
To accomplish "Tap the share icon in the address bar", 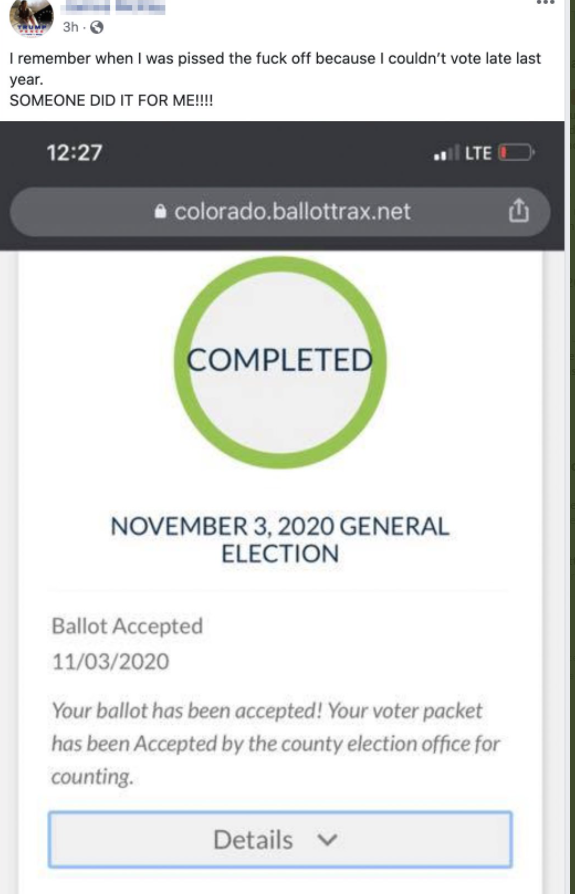I will 518,211.
